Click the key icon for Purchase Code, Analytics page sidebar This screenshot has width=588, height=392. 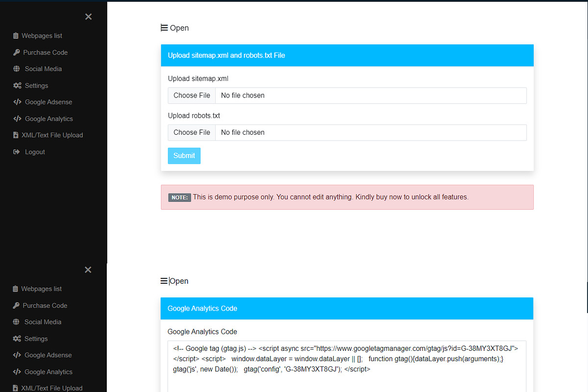(16, 305)
